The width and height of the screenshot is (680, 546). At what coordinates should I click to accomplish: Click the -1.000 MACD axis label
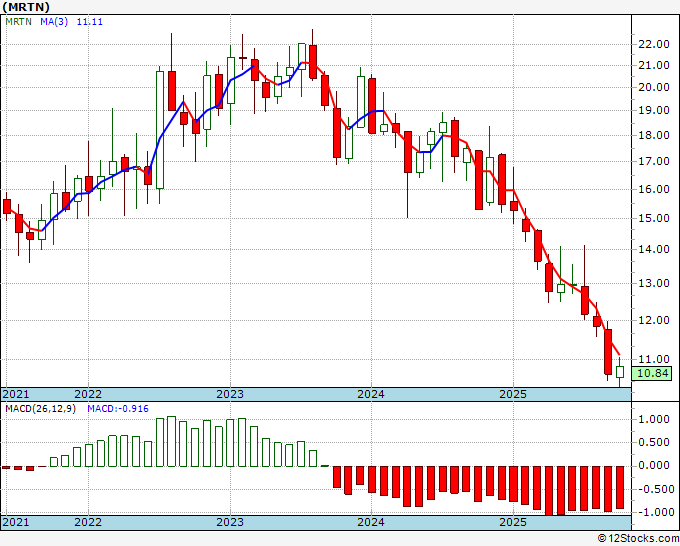click(x=654, y=512)
